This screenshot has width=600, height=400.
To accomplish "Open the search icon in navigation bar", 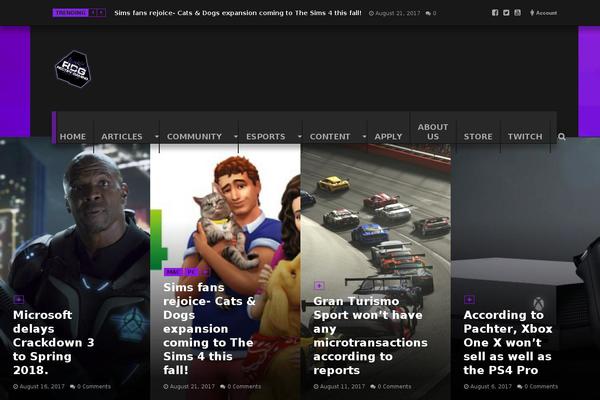I will (x=561, y=137).
